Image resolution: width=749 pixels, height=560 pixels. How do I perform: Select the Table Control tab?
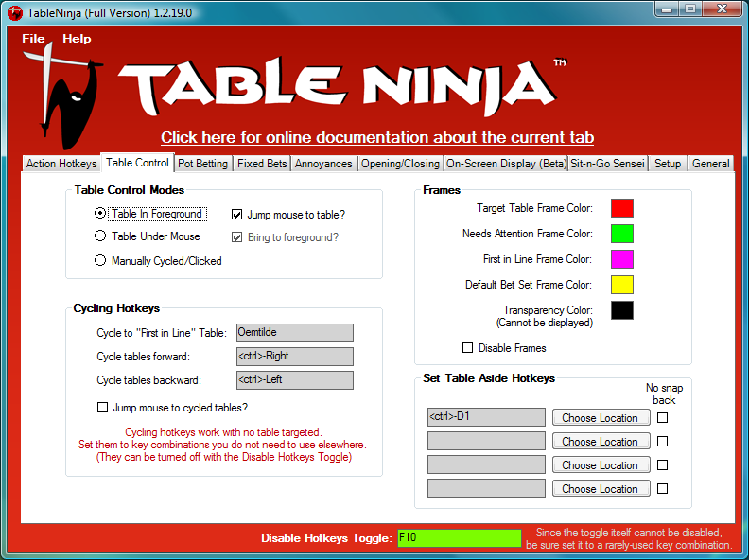coord(137,163)
